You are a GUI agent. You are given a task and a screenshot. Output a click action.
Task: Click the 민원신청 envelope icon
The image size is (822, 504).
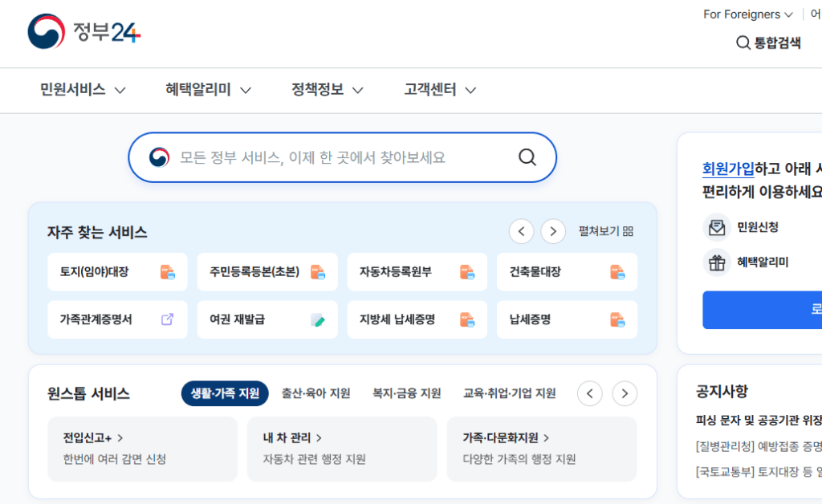pyautogui.click(x=717, y=227)
